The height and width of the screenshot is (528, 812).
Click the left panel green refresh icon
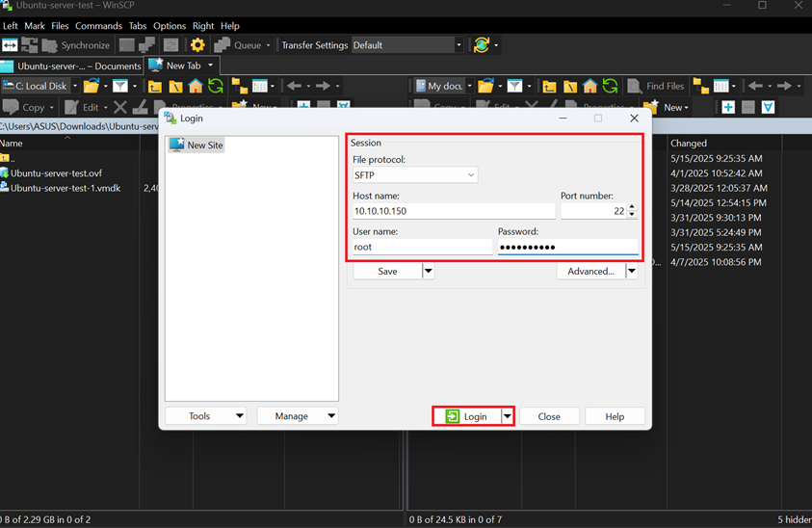coord(216,86)
